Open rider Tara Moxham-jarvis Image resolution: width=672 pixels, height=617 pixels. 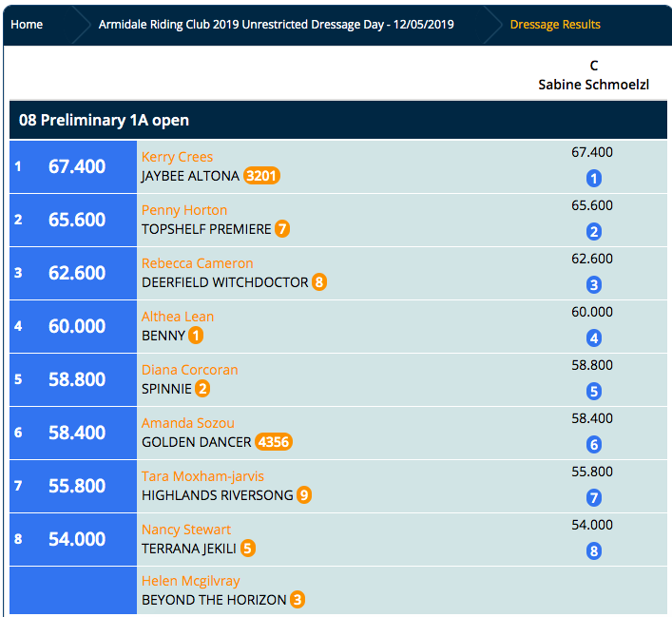tap(202, 476)
